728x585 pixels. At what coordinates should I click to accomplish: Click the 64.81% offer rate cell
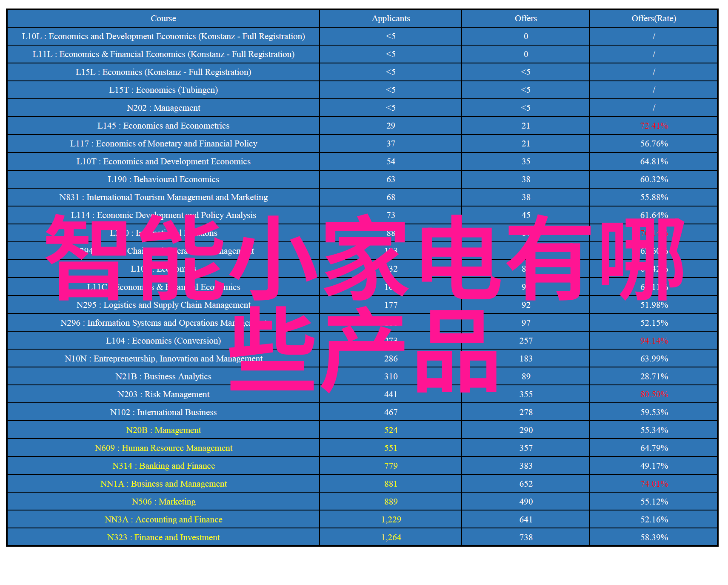pyautogui.click(x=654, y=161)
